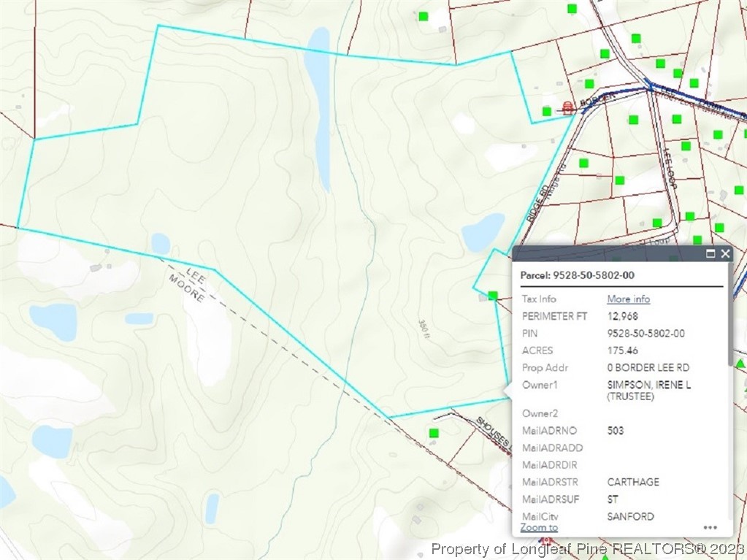Click the Parcel 9528-50-5802-00 popup heading
The image size is (747, 560).
click(577, 275)
